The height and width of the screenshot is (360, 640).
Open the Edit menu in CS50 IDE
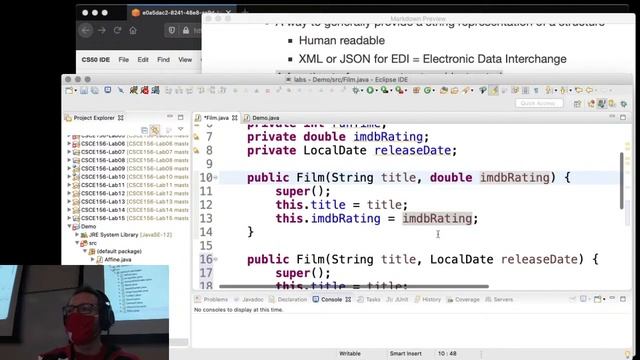143,60
